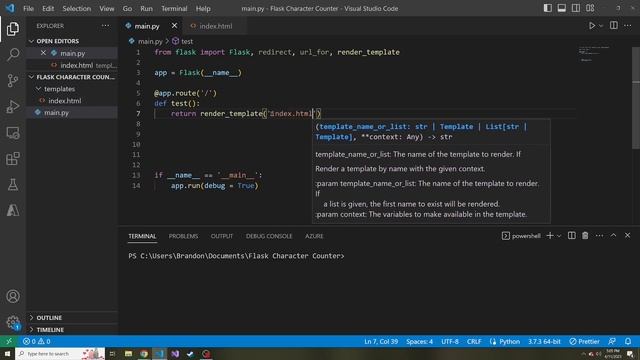Open the View menu

(107, 9)
